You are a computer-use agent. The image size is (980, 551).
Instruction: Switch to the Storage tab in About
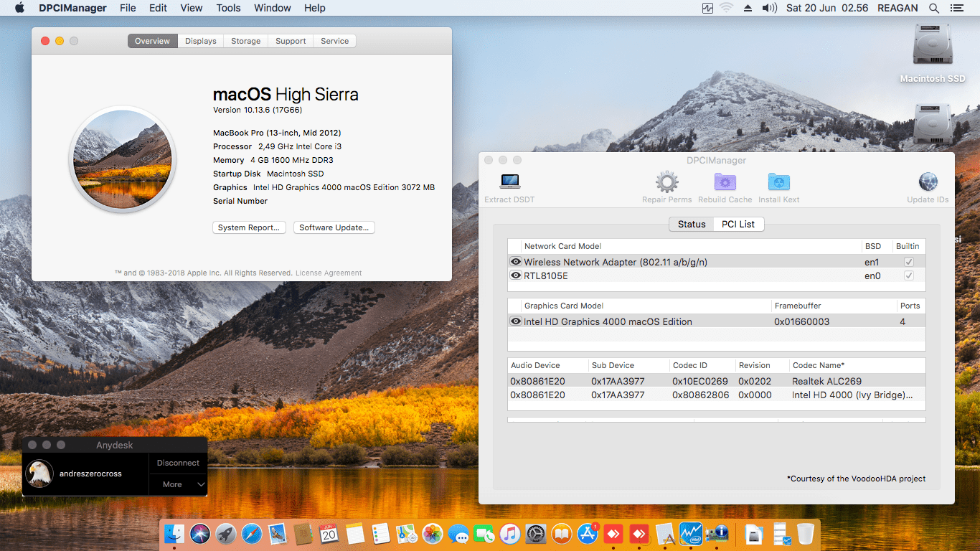[245, 41]
